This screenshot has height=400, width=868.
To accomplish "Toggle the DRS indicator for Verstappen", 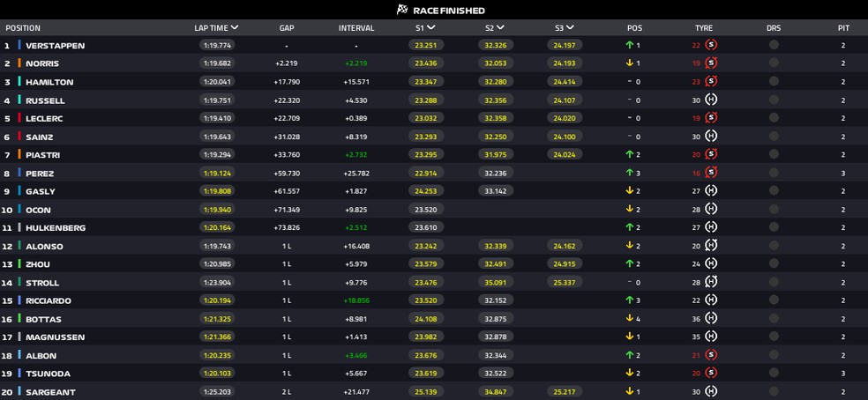I will [x=774, y=45].
